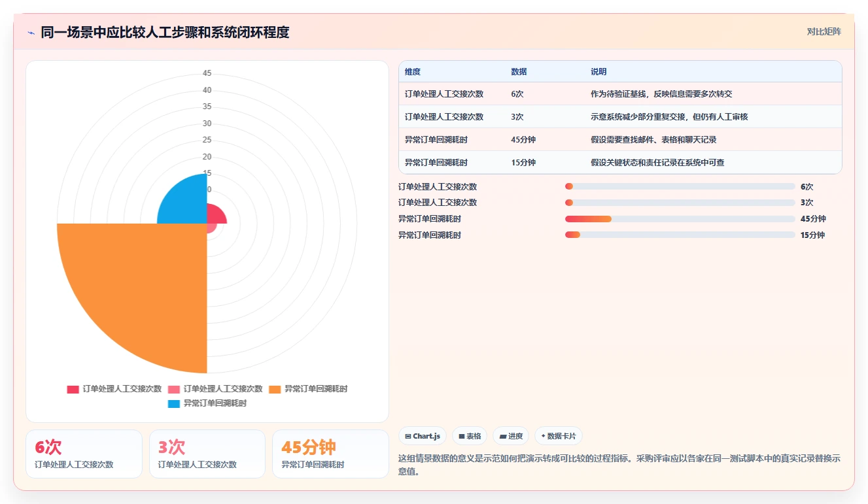The image size is (868, 504).
Task: Open the 6次 data card
Action: [84, 454]
